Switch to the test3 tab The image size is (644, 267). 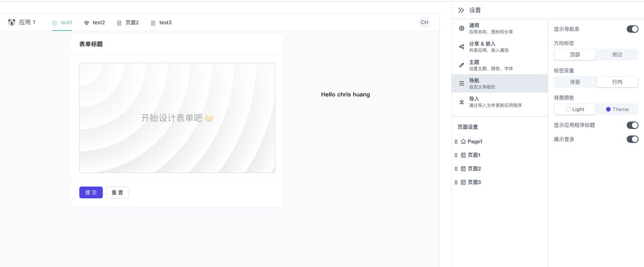(161, 23)
